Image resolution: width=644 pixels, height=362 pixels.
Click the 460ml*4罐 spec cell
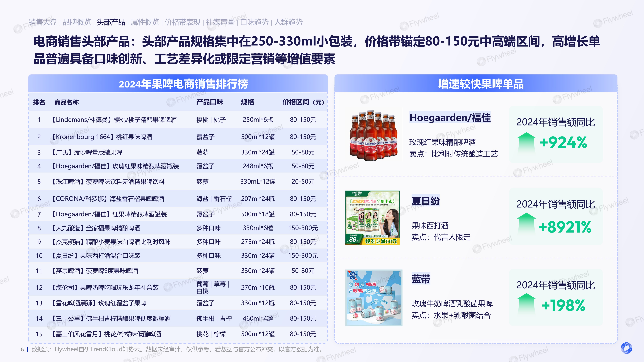(x=258, y=318)
